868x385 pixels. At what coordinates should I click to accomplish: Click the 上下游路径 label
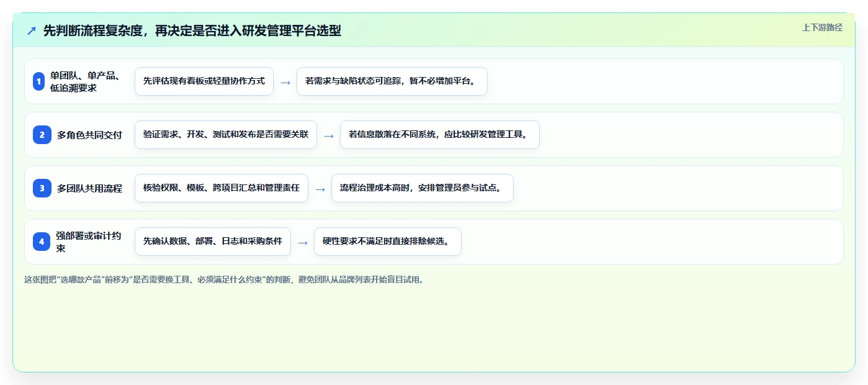(822, 27)
